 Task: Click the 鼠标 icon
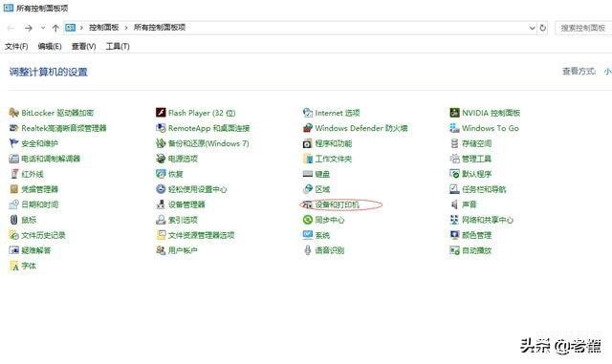(13, 220)
